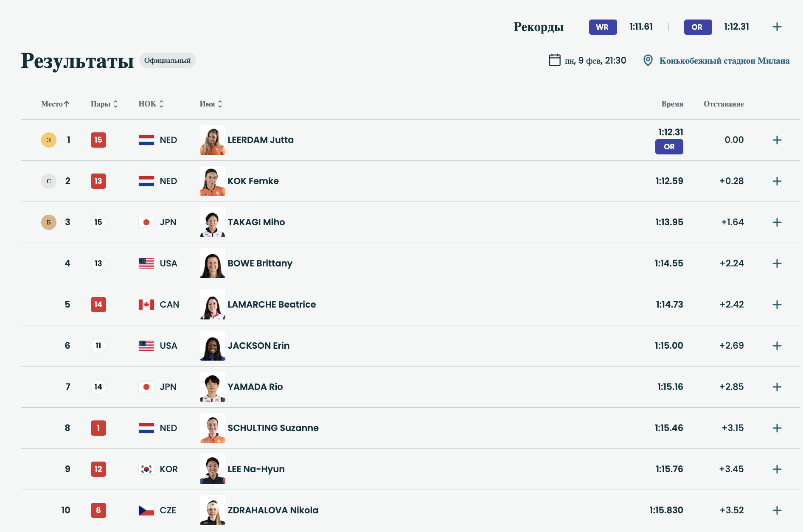803x532 pixels.
Task: Click the South Korea flag icon
Action: [146, 469]
